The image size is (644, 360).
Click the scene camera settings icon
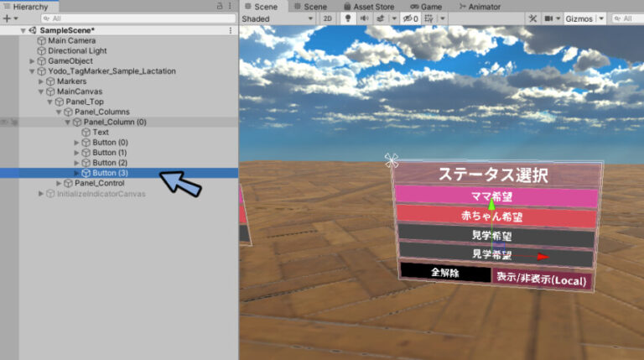548,19
